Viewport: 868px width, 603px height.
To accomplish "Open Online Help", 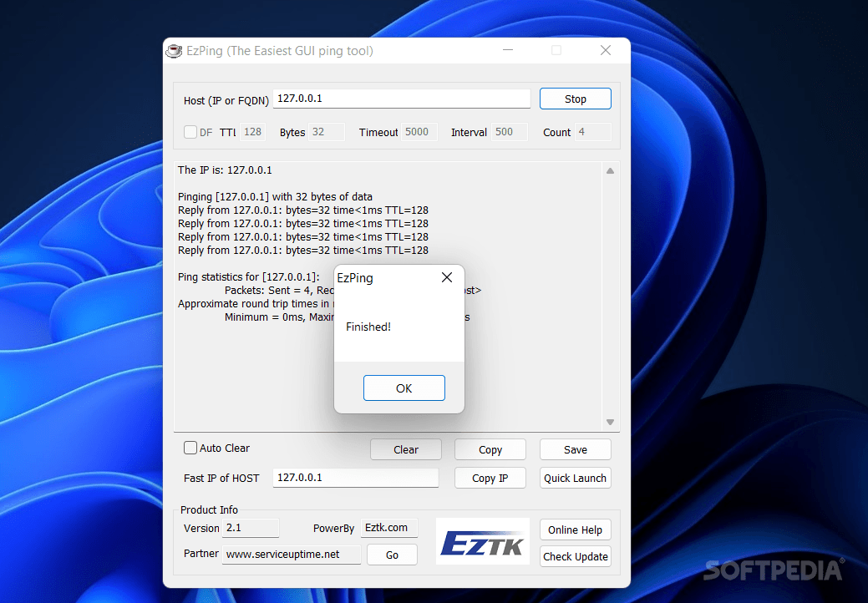I will click(575, 530).
